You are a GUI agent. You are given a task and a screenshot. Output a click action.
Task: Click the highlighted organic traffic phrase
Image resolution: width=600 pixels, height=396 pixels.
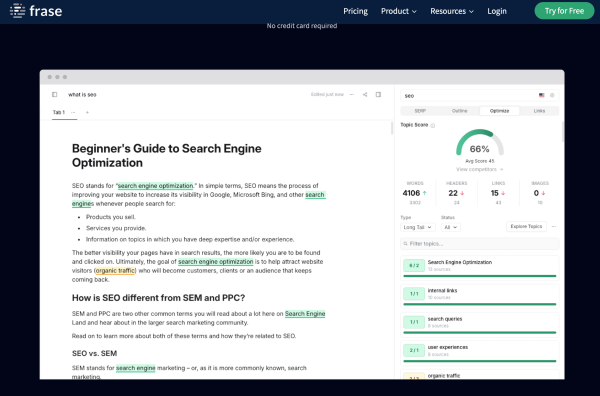115,271
